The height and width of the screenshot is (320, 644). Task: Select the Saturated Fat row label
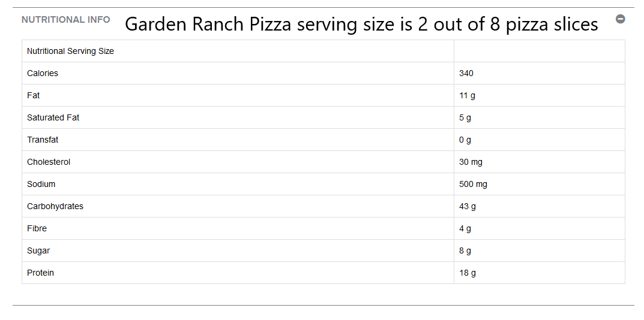pos(53,117)
